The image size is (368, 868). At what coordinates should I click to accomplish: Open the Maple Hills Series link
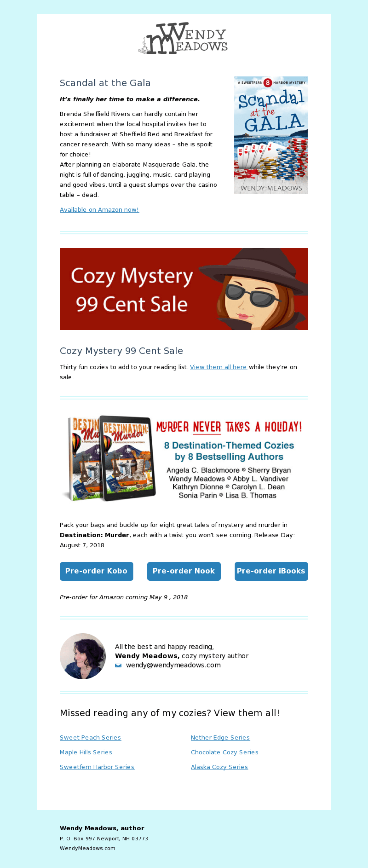pos(86,752)
